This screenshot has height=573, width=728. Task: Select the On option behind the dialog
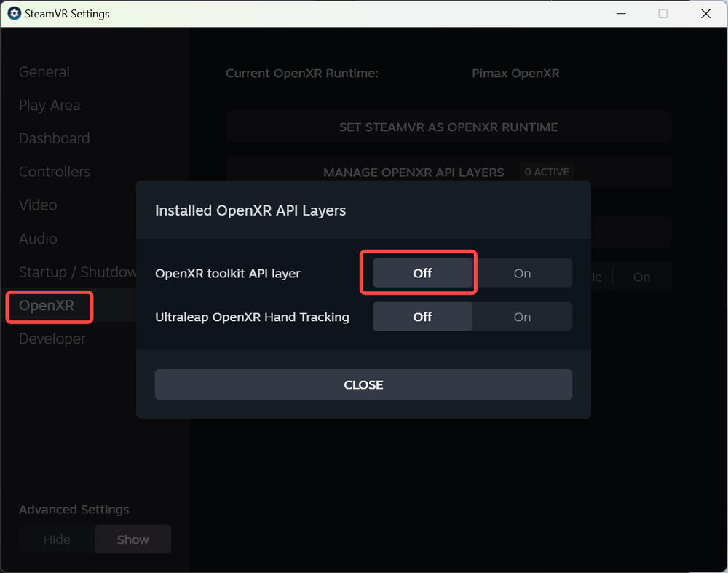click(641, 277)
